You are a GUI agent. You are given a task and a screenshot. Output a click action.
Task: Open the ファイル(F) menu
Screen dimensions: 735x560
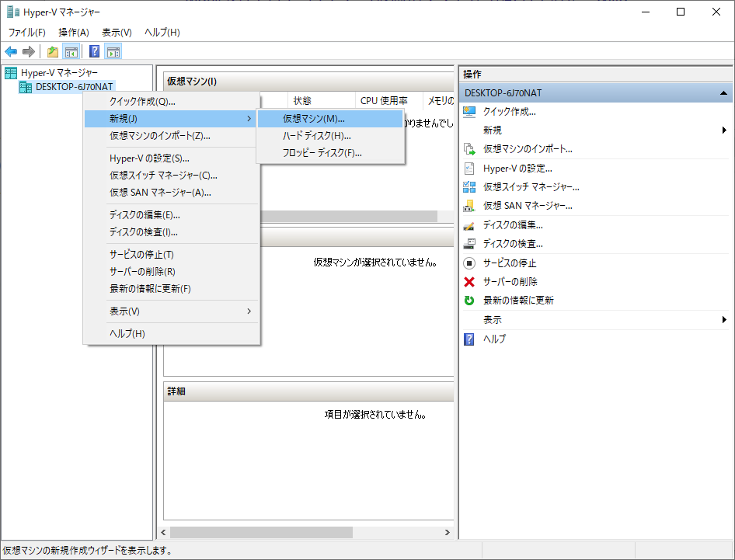tap(27, 33)
